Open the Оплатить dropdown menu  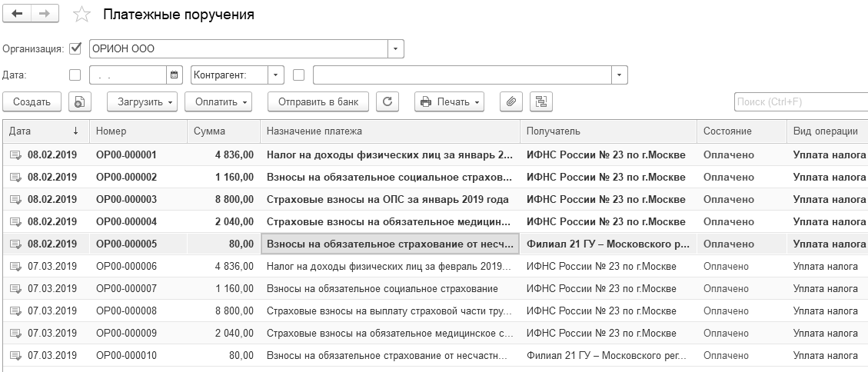click(222, 101)
